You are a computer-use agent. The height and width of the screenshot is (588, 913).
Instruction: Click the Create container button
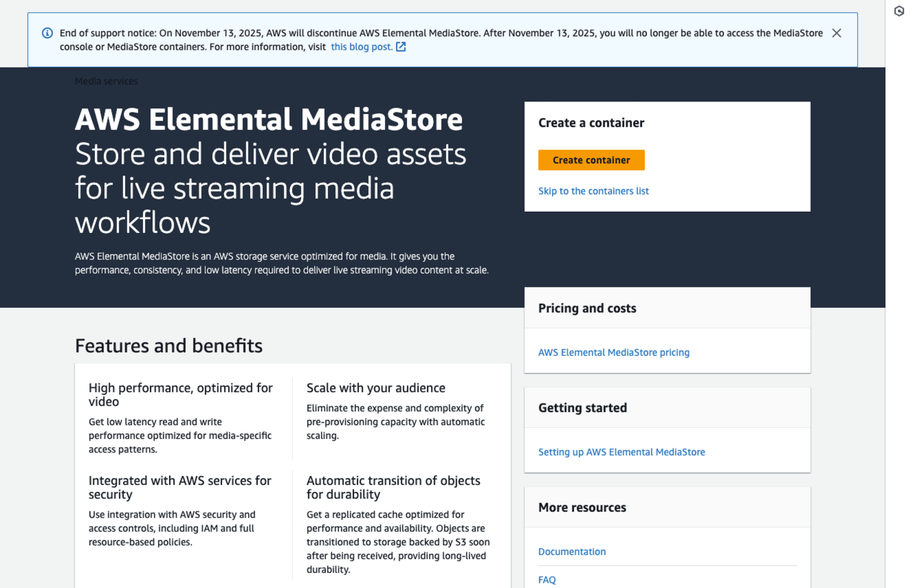coord(591,160)
